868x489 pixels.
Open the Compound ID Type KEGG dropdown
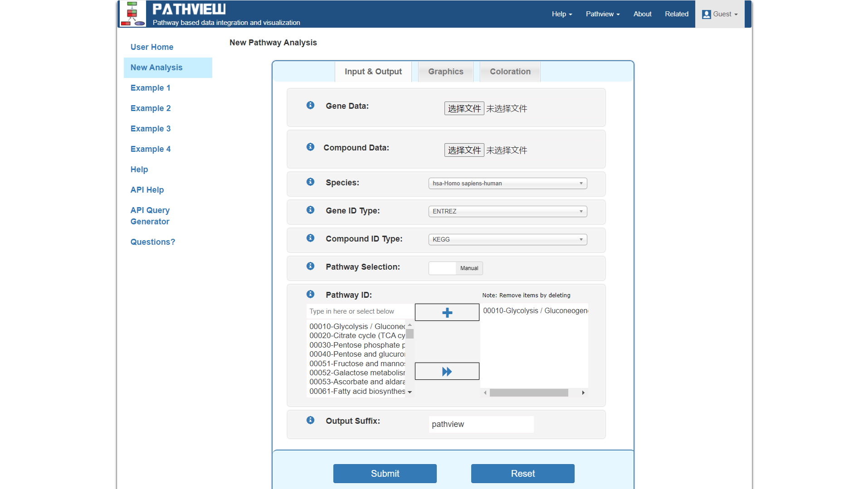[x=507, y=240]
